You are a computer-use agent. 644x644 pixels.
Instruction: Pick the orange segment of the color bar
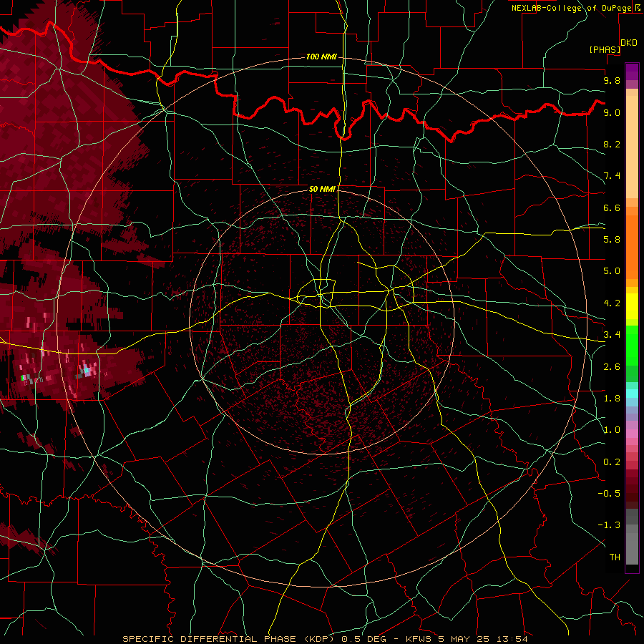click(632, 248)
